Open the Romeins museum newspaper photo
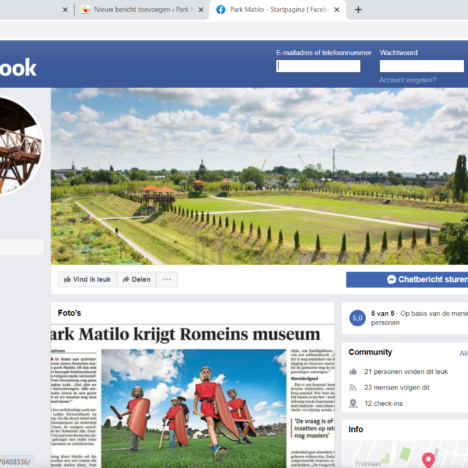The image size is (468, 468). (x=193, y=396)
